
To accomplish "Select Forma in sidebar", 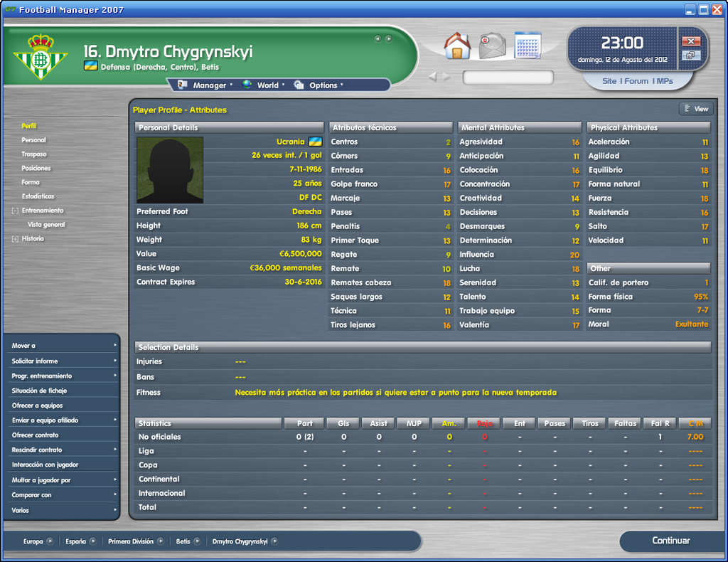I will pyautogui.click(x=31, y=182).
